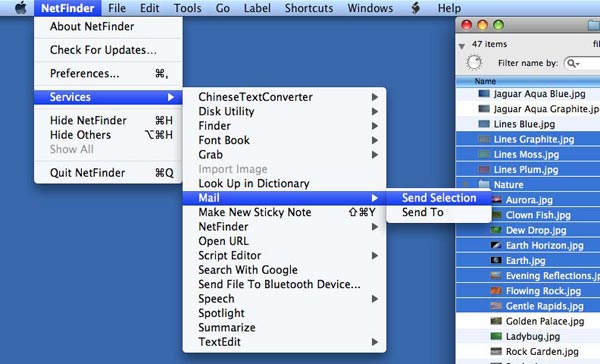Click the Jaguar Aqua Blue.jpg file icon
Image resolution: width=600 pixels, height=364 pixels.
(484, 94)
